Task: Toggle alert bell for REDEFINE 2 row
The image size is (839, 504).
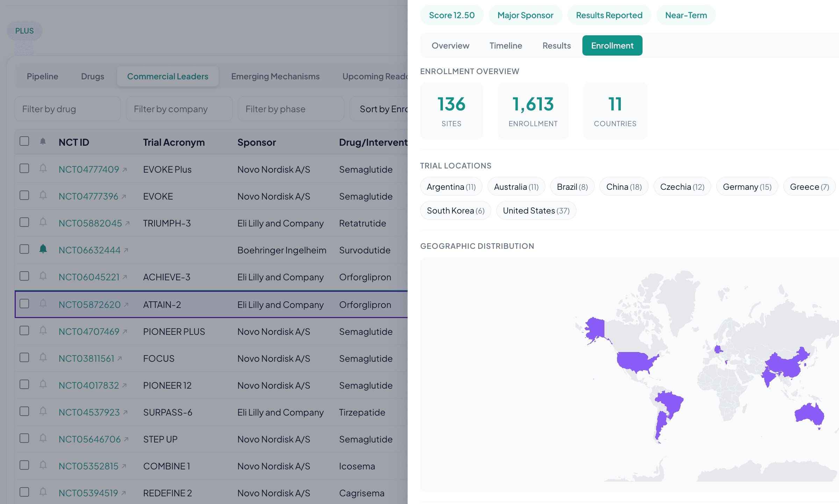Action: (x=43, y=492)
